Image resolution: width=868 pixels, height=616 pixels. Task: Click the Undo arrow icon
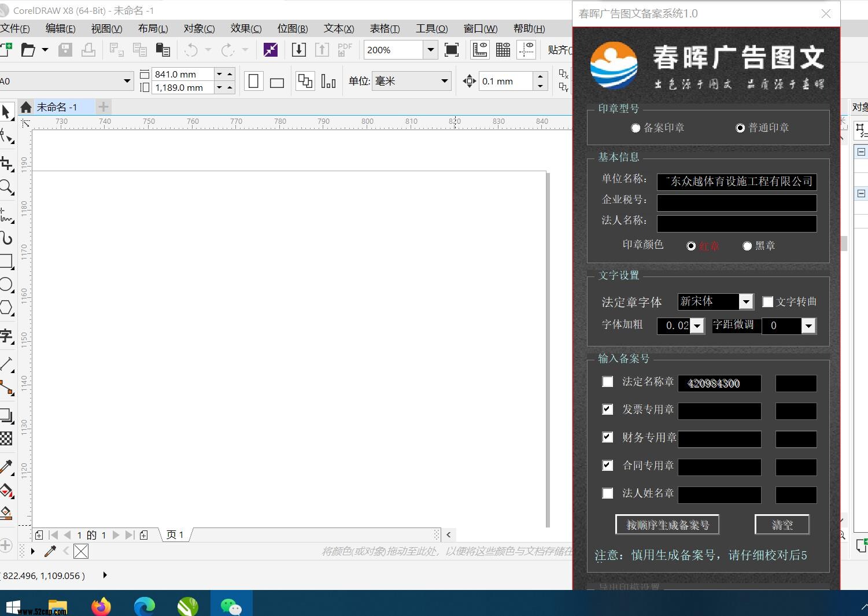(191, 50)
